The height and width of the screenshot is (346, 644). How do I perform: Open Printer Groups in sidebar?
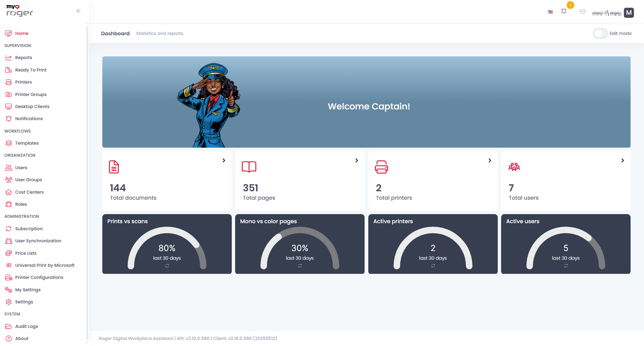(x=31, y=94)
